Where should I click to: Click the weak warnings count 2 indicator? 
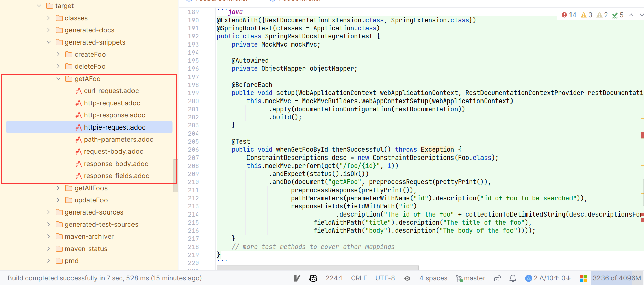[602, 15]
